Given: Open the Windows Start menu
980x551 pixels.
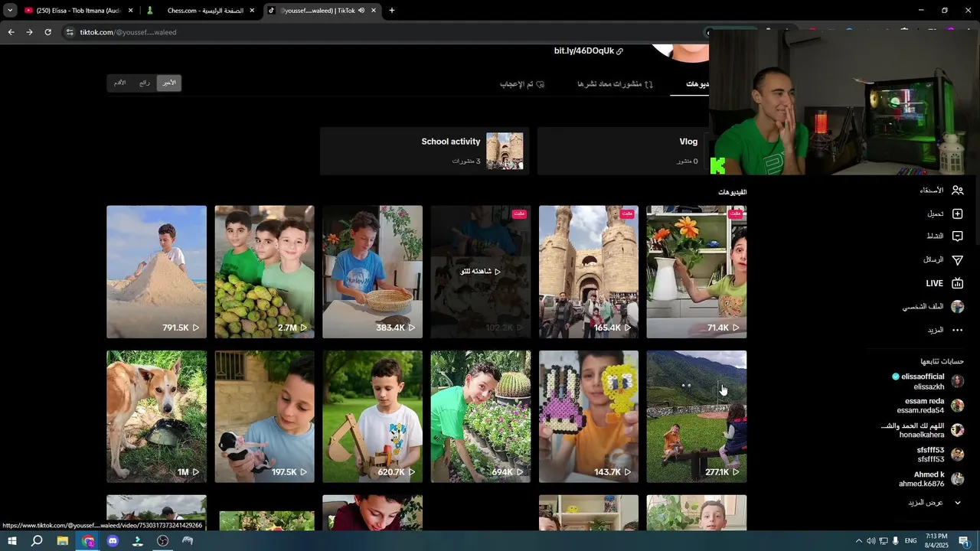Looking at the screenshot, I should pyautogui.click(x=11, y=541).
